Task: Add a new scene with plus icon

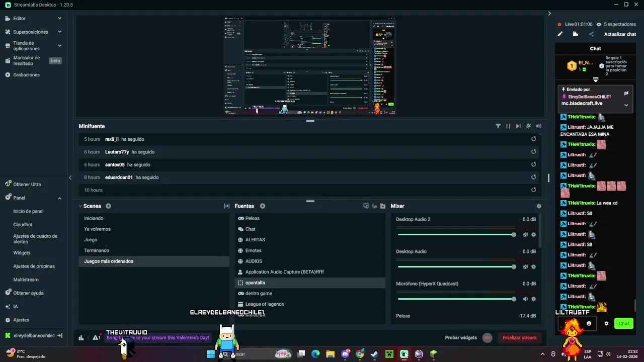Action: 108,206
